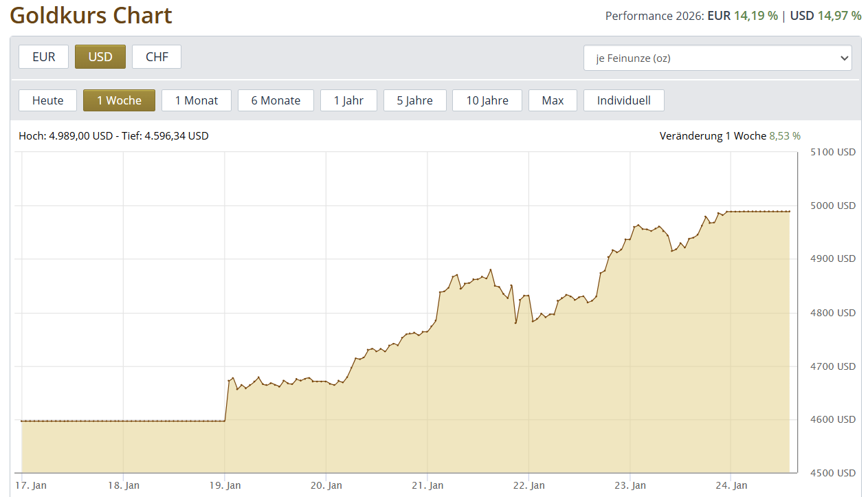Select the USD currency button
Image resolution: width=868 pixels, height=497 pixels.
coord(100,57)
